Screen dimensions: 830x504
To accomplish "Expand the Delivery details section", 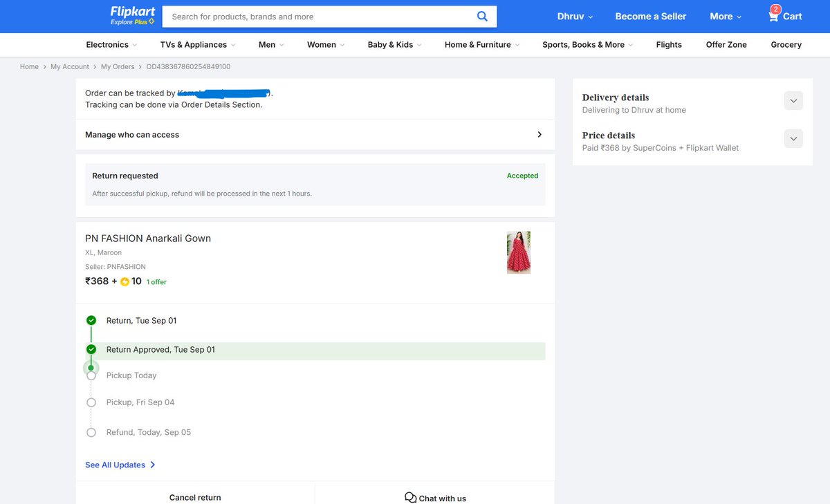I will 793,101.
